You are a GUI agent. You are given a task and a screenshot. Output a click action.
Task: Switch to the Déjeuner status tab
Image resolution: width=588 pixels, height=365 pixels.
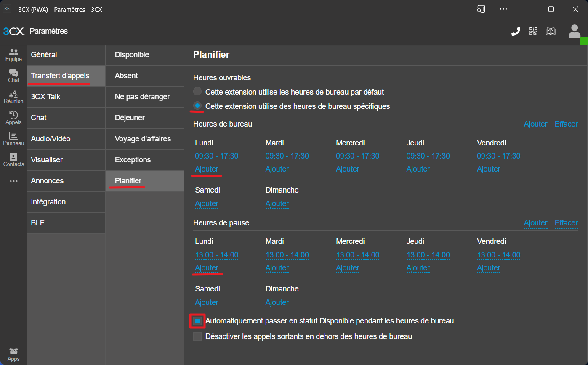click(x=144, y=118)
